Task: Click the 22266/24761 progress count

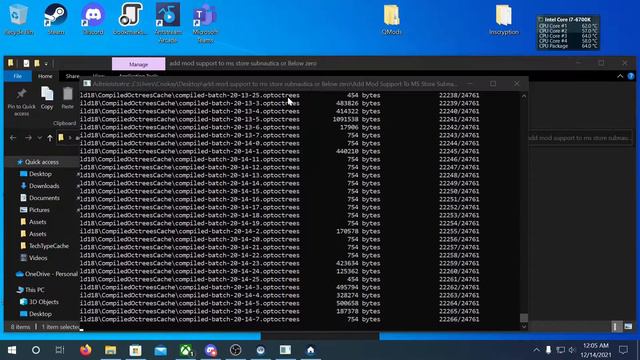Action: pyautogui.click(x=459, y=319)
